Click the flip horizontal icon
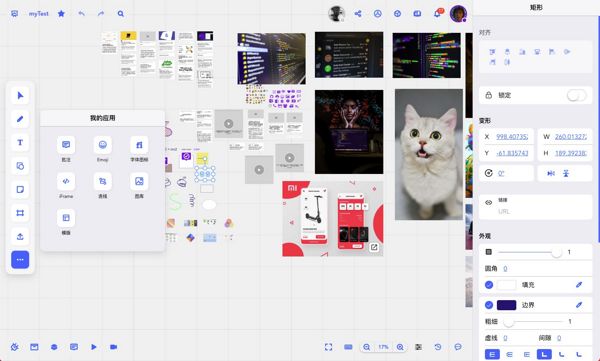The image size is (600, 361). click(551, 173)
